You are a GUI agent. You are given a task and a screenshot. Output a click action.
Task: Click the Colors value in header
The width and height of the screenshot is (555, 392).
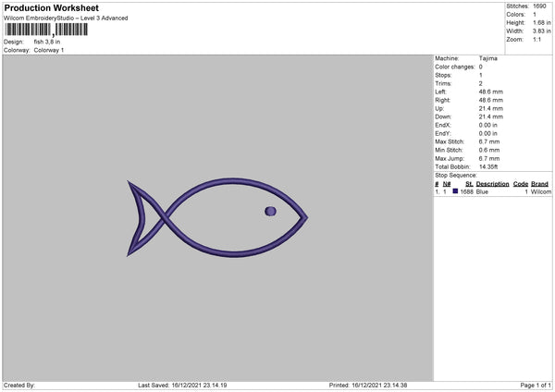point(535,15)
